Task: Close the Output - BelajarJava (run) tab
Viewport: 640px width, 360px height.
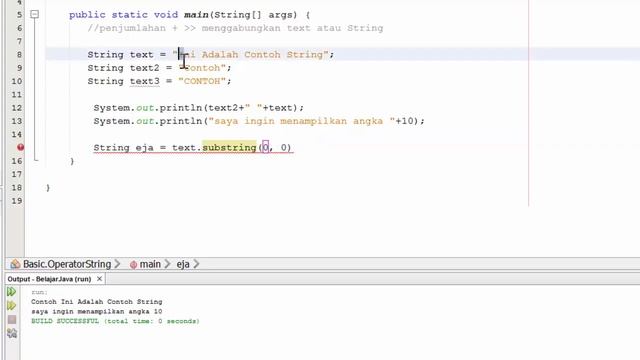Action: tap(99, 279)
